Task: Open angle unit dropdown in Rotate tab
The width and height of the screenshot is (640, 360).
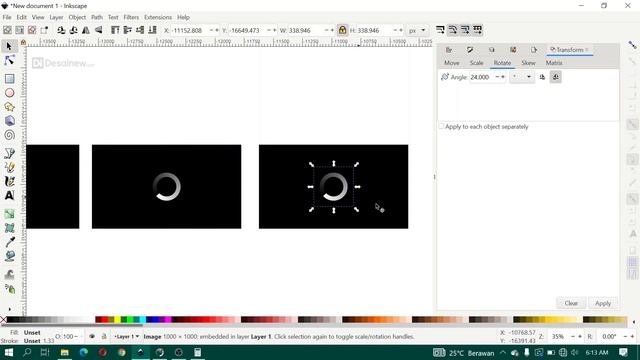Action: click(x=522, y=77)
